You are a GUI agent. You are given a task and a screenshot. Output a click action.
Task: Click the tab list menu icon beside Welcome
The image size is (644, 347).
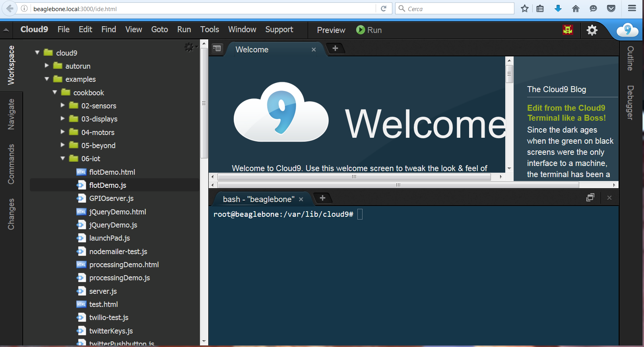(x=217, y=48)
